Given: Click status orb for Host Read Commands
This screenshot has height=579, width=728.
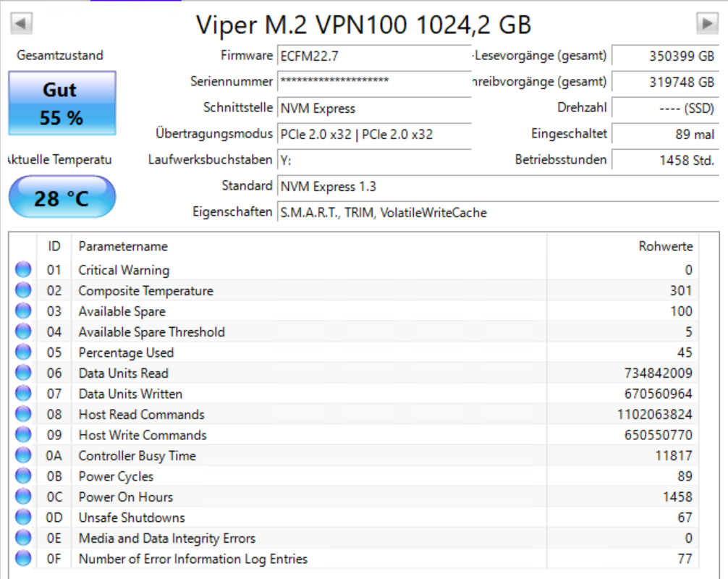Looking at the screenshot, I should [x=23, y=414].
